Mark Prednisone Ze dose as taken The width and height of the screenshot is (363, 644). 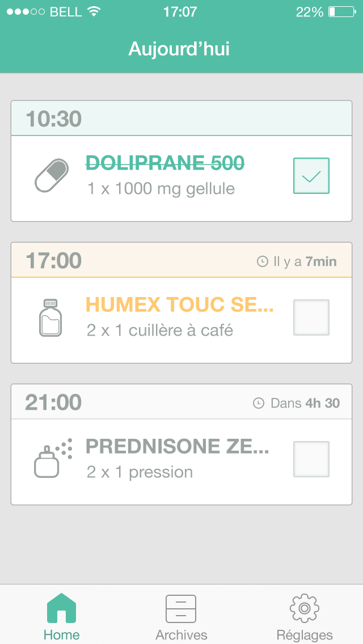point(311,459)
